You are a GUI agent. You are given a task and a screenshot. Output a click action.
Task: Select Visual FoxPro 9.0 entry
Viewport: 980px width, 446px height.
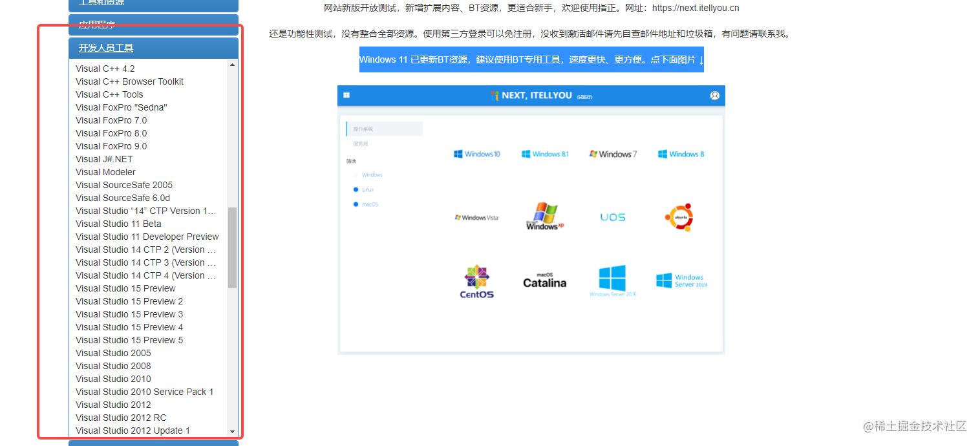pos(111,146)
